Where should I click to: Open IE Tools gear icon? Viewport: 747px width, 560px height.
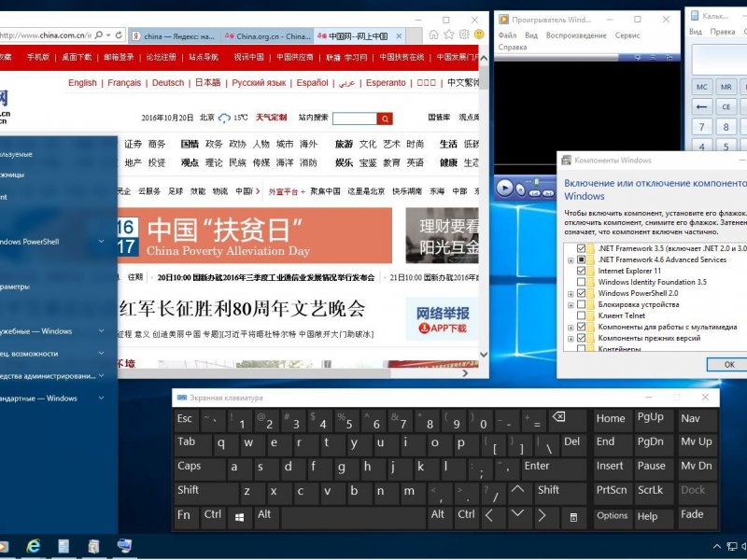(x=464, y=35)
